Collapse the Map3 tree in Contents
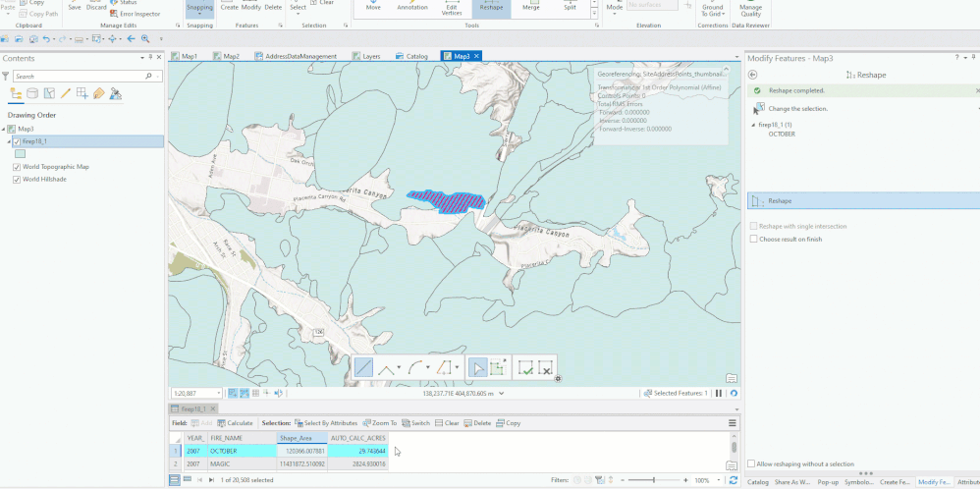 [4, 129]
